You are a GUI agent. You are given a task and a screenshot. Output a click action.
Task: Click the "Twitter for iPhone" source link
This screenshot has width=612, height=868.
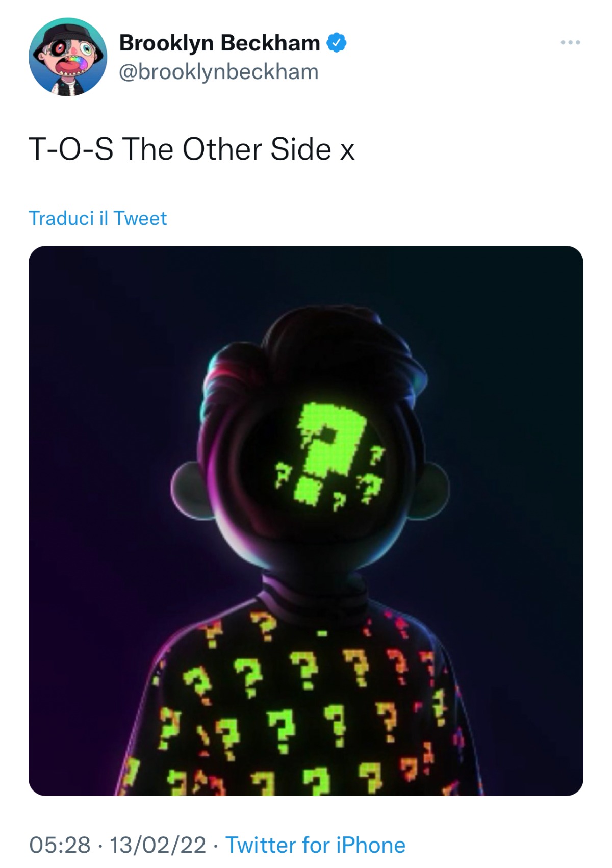point(315,845)
